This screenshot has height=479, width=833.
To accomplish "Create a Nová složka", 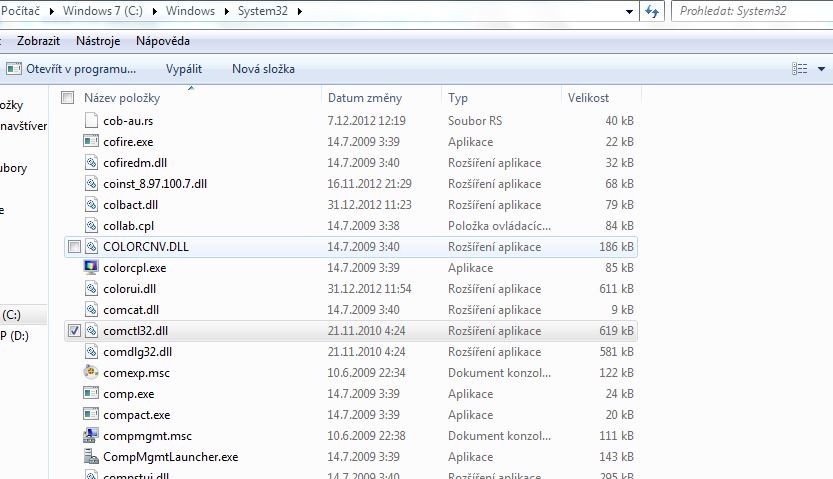I will point(264,69).
